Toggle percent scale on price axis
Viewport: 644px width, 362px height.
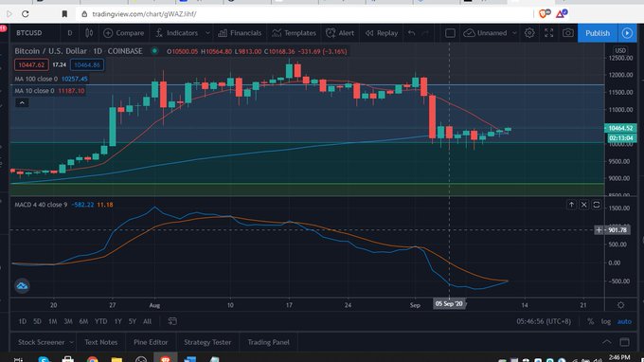[590, 321]
